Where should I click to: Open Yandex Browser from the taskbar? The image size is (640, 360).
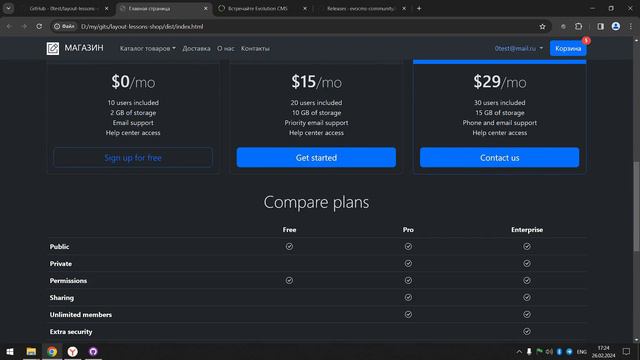coord(73,351)
